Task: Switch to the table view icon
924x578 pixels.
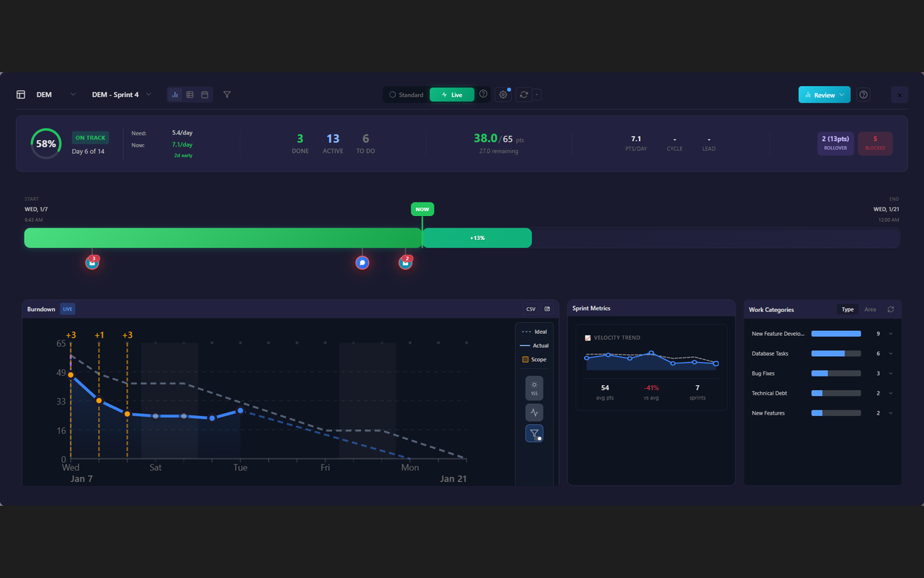Action: coord(189,95)
